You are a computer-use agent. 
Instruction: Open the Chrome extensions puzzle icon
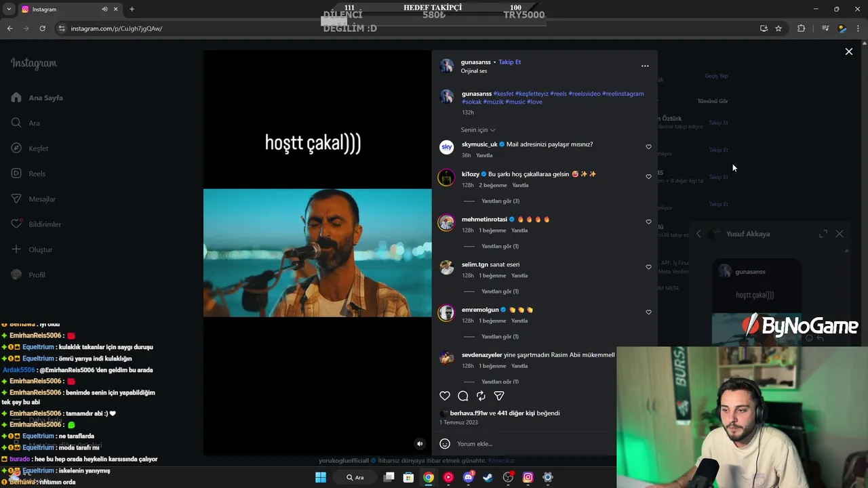pos(801,28)
